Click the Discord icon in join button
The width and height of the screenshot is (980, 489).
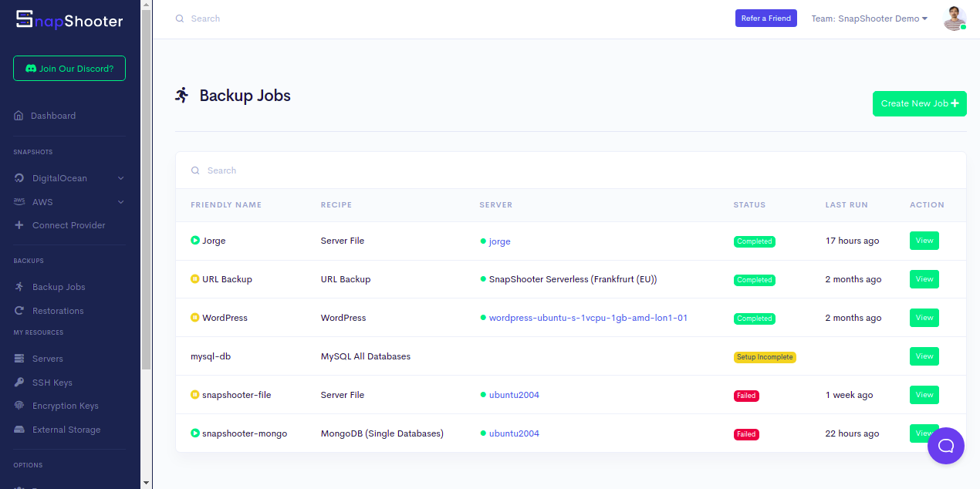click(x=31, y=69)
